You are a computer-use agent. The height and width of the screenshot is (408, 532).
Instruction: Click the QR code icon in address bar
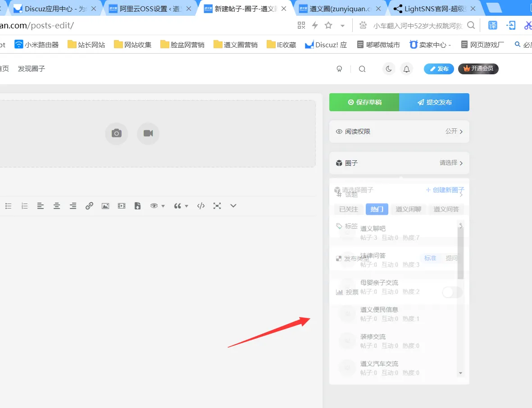[301, 25]
